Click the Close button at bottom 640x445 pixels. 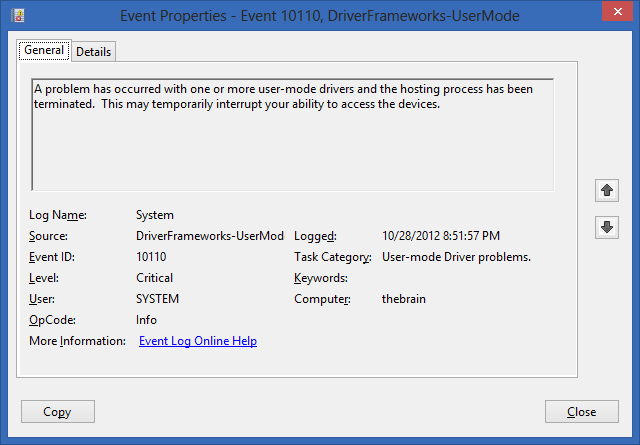coord(582,412)
